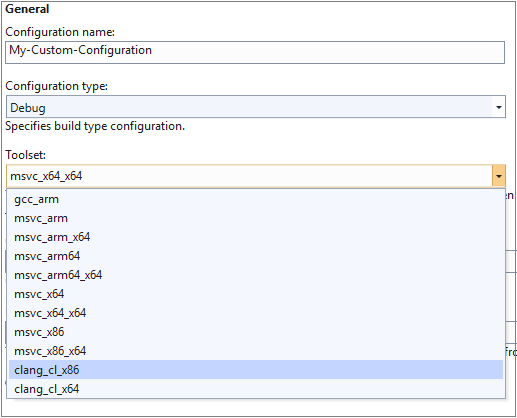Choose msvc_x86_x64 toolset entry
This screenshot has height=418, width=517.
[256, 351]
